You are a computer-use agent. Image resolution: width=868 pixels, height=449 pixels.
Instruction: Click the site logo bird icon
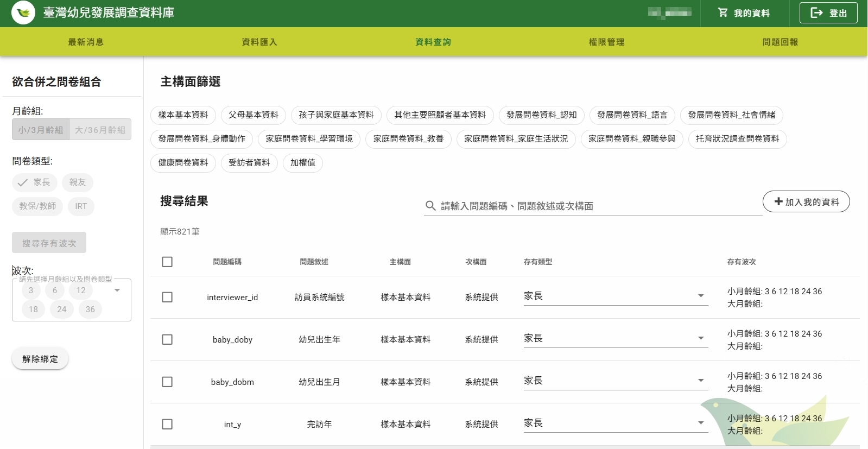[x=23, y=13]
